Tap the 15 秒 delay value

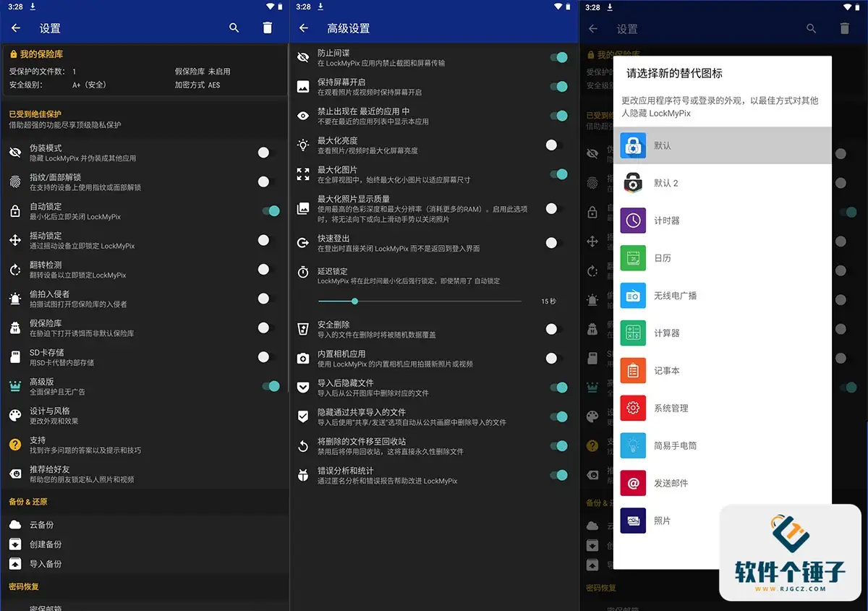point(548,301)
